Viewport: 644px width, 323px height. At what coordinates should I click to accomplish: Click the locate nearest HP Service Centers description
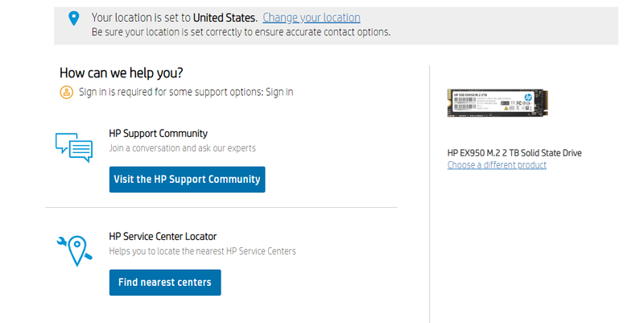point(202,251)
